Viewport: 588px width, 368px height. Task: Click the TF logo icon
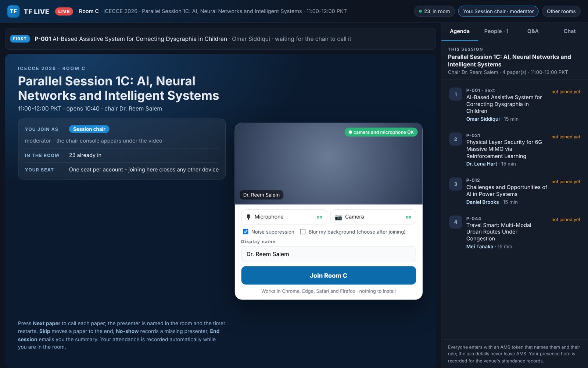[x=13, y=11]
